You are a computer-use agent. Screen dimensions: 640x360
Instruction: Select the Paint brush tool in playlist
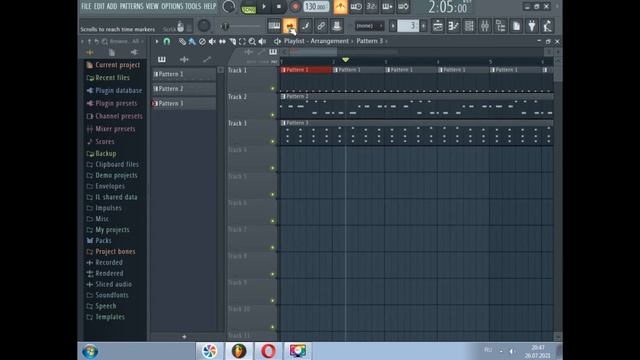(x=192, y=41)
